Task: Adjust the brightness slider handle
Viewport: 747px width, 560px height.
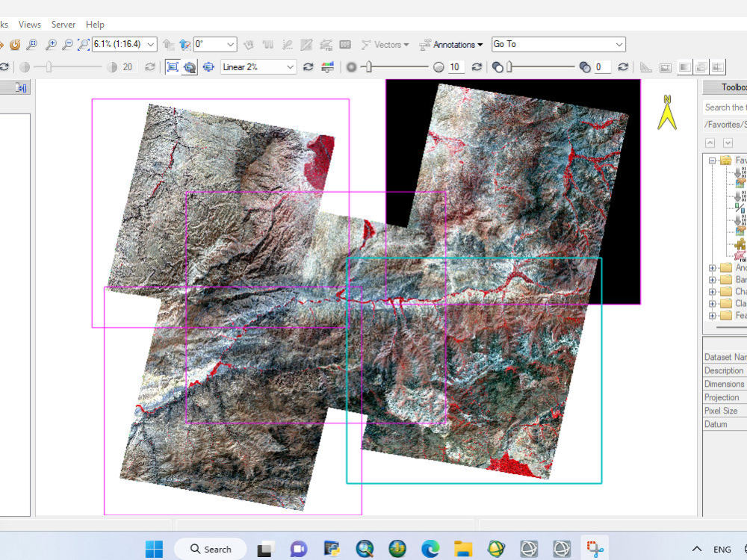Action: (49, 67)
